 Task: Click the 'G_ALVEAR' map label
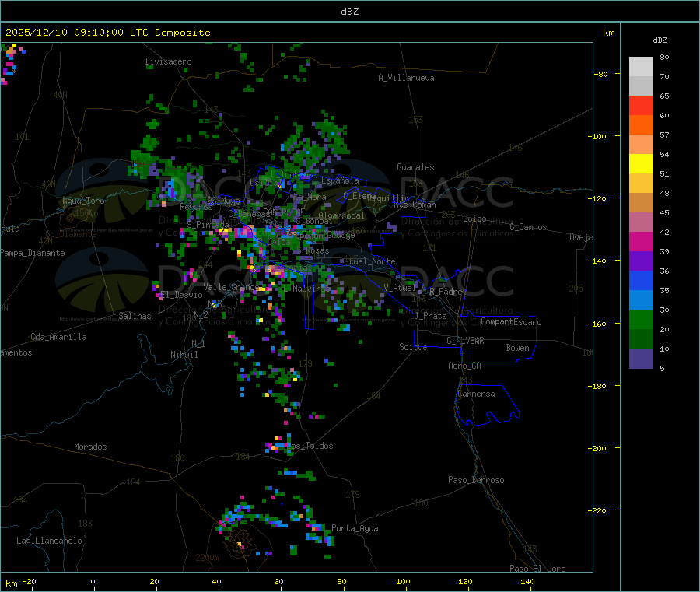465,341
